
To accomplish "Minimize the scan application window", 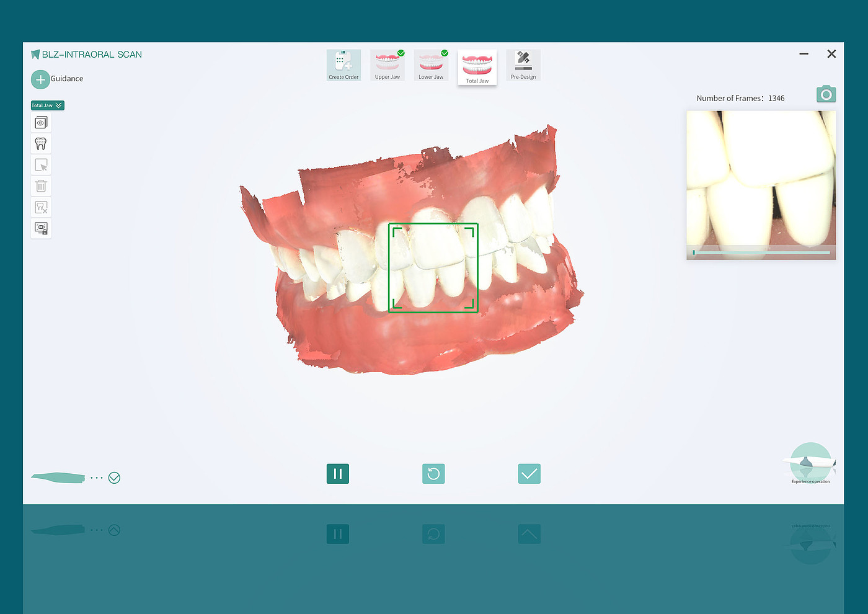I will coord(804,54).
